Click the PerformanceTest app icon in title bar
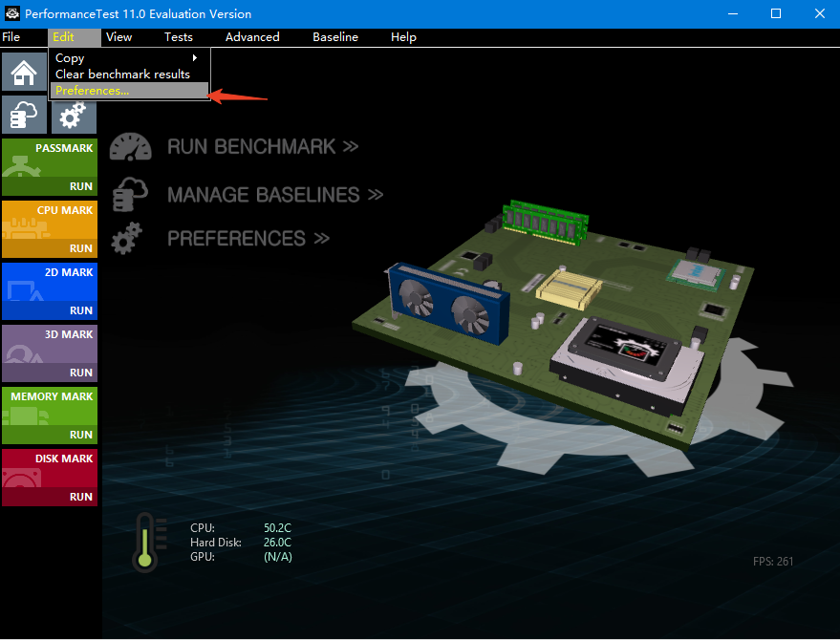This screenshot has width=840, height=640. click(x=12, y=13)
